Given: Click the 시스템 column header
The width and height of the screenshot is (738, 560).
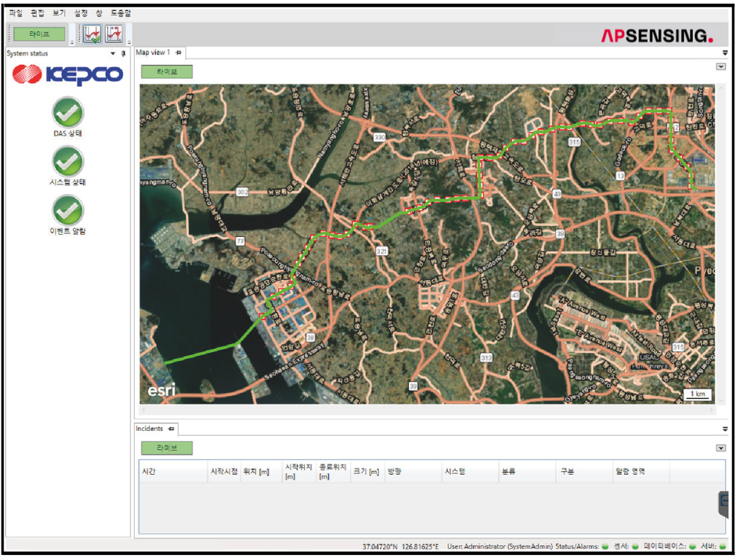Looking at the screenshot, I should pos(470,472).
